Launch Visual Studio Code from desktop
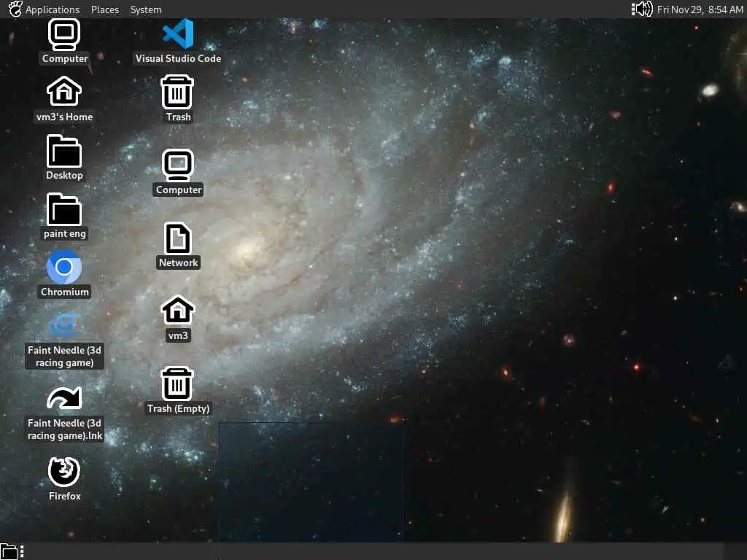 point(178,34)
